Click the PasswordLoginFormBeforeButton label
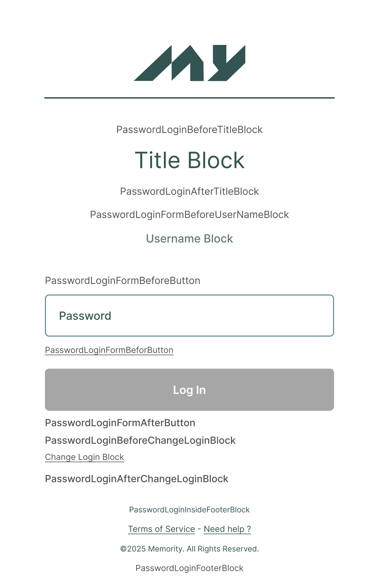The height and width of the screenshot is (588, 379). 122,280
